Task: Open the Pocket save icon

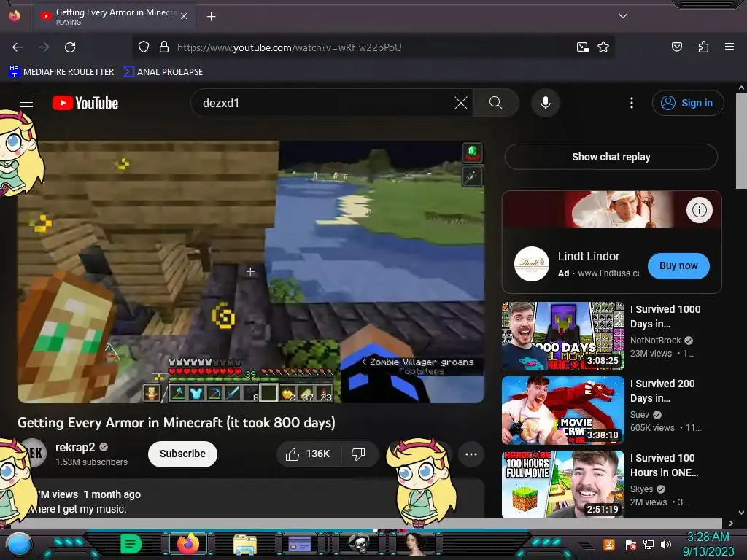Action: tap(676, 47)
